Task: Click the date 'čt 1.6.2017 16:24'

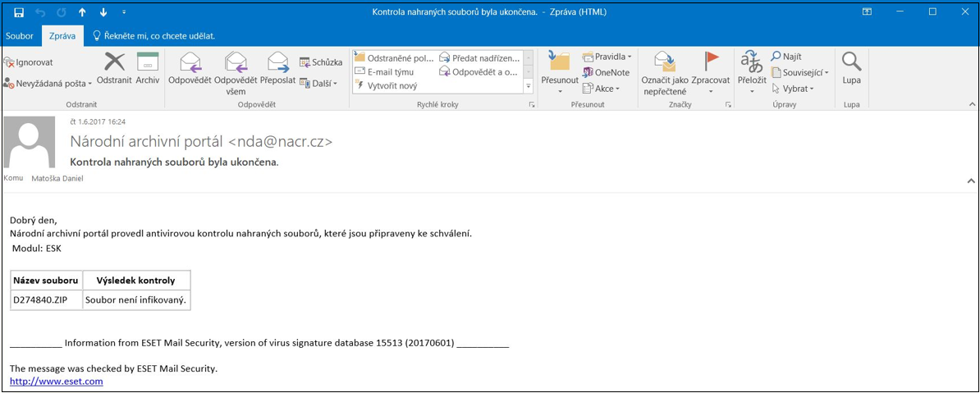Action: point(98,121)
